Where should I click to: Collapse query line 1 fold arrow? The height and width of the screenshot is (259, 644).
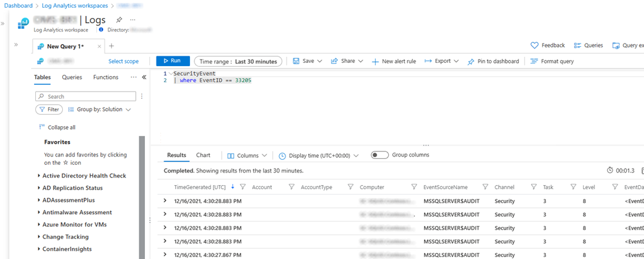point(171,74)
